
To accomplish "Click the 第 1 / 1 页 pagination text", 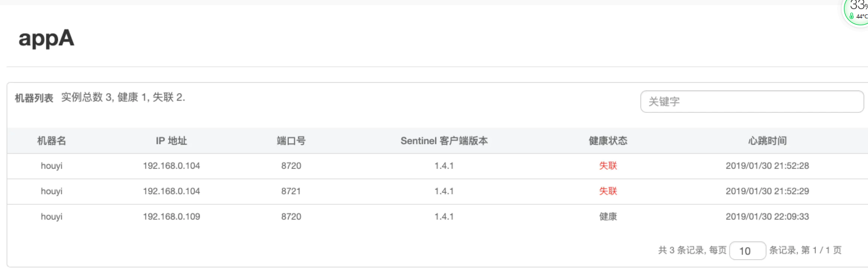I will (821, 251).
